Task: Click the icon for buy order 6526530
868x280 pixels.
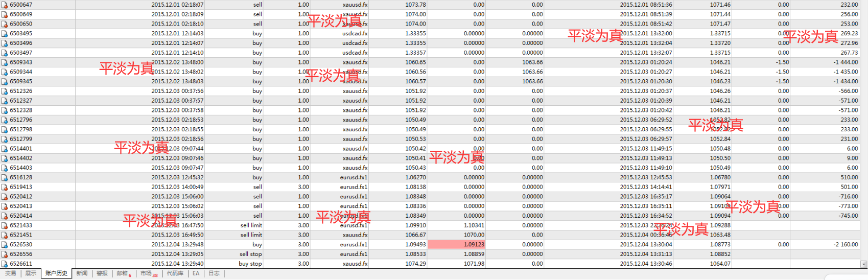Action: coord(5,245)
